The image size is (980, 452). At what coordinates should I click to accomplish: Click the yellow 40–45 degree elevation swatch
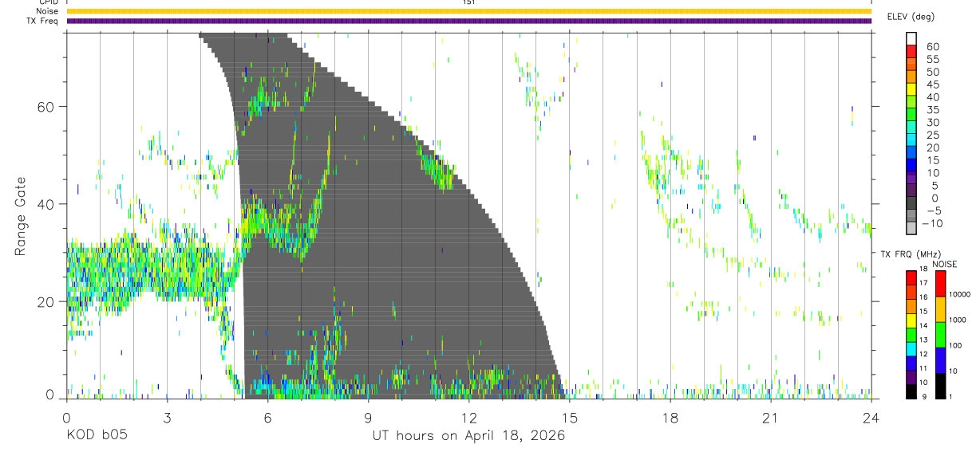pyautogui.click(x=911, y=89)
